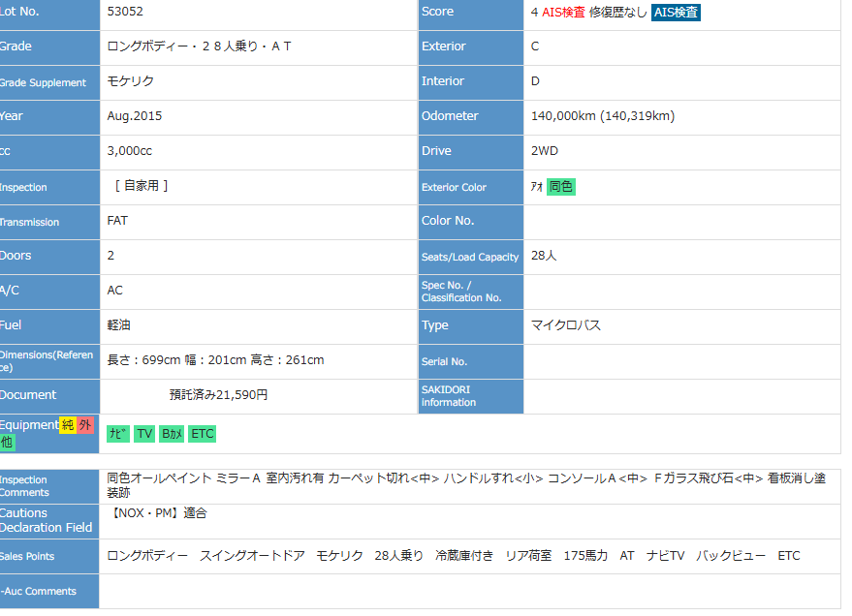Click the SAKIDORI information label
This screenshot has width=852, height=616.
click(x=449, y=395)
